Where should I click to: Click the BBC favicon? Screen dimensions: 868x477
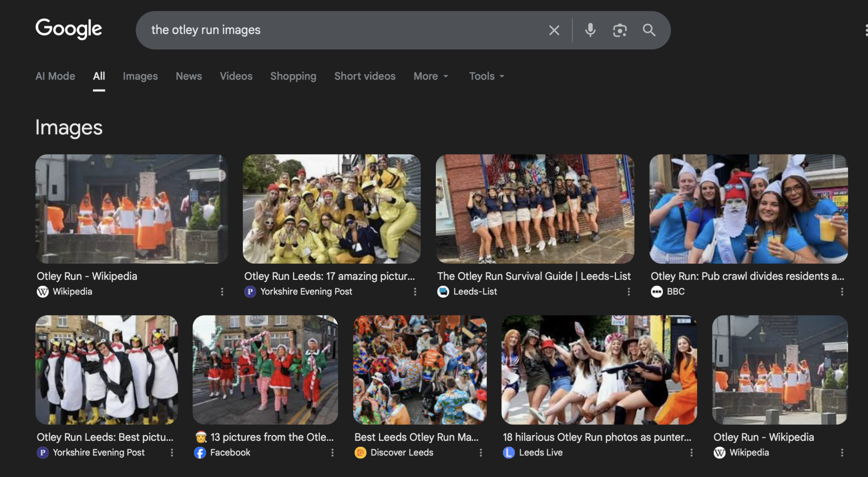656,292
